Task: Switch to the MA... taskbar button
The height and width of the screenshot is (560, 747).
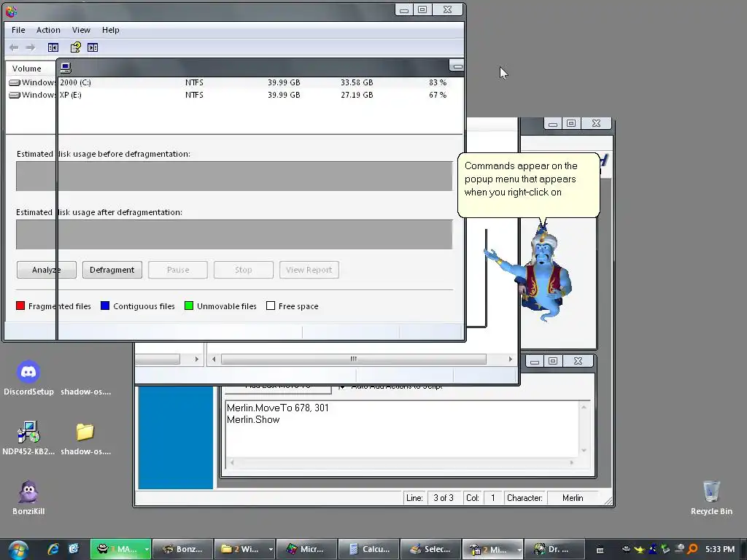Action: (x=117, y=549)
